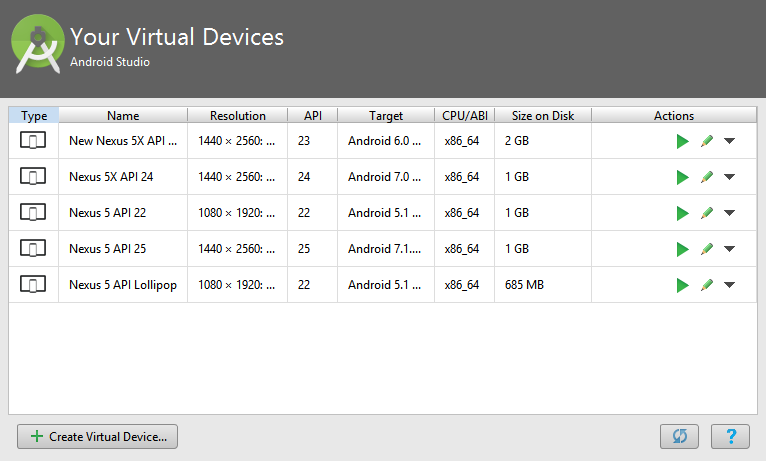Sort by the Target column header
Viewport: 766px width, 461px height.
tap(386, 115)
